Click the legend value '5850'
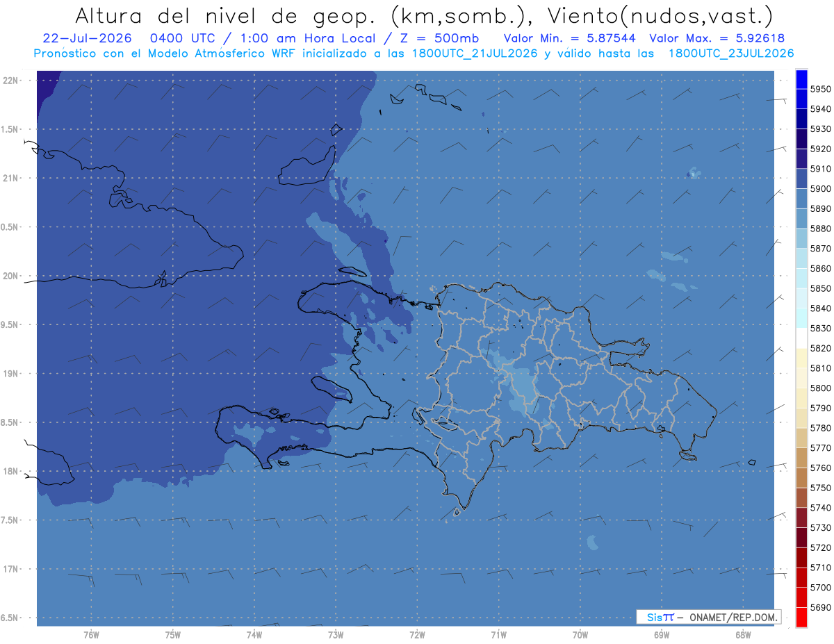834x644 pixels. point(820,288)
